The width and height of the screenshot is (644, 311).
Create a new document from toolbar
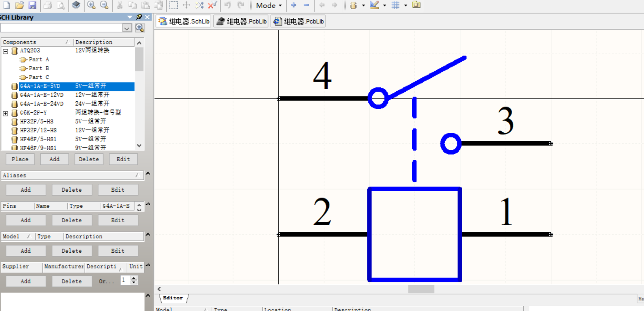click(6, 5)
